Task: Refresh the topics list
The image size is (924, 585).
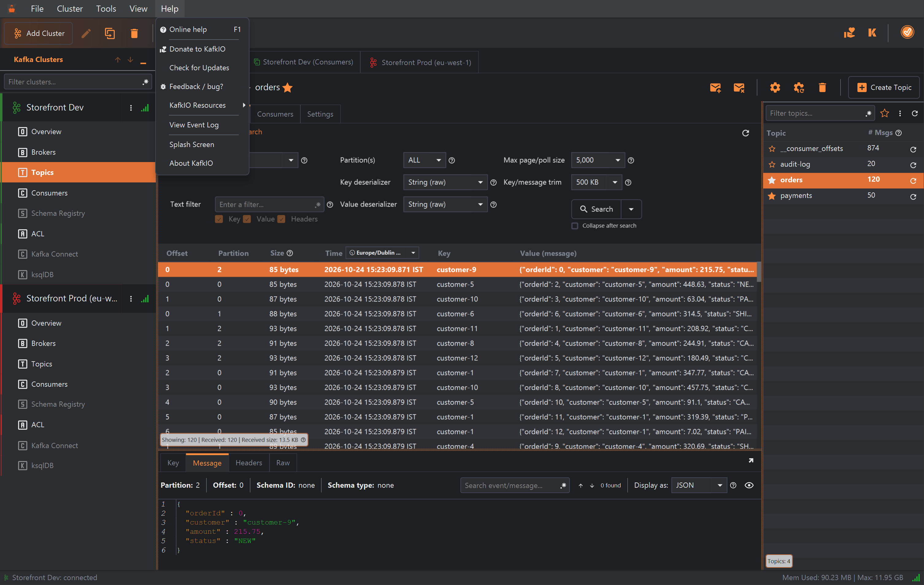Action: 915,113
